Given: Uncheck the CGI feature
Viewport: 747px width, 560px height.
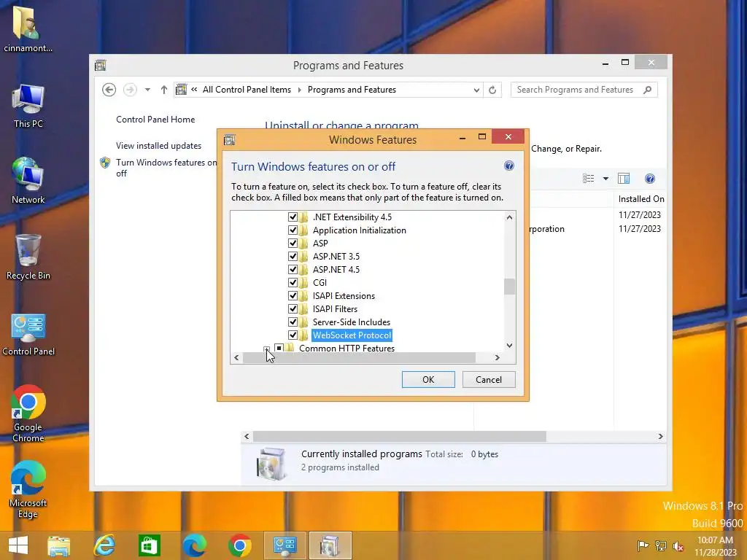Looking at the screenshot, I should pyautogui.click(x=293, y=282).
